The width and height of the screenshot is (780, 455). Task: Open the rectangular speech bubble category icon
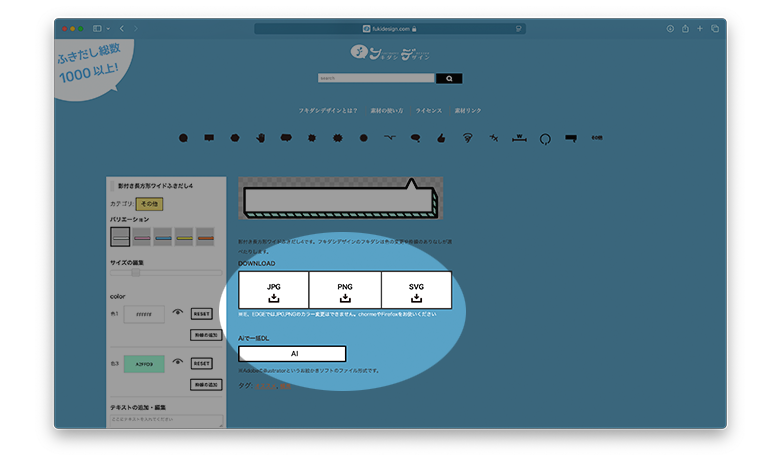[209, 137]
